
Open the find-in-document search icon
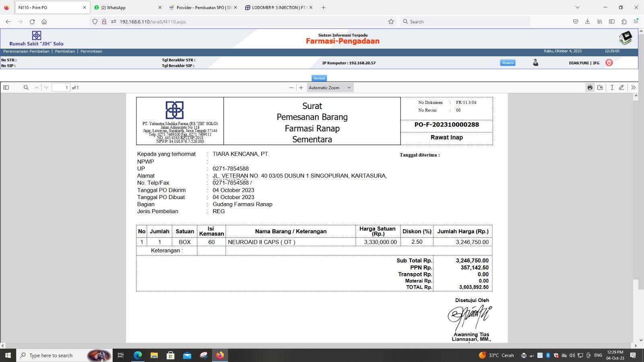[x=26, y=87]
